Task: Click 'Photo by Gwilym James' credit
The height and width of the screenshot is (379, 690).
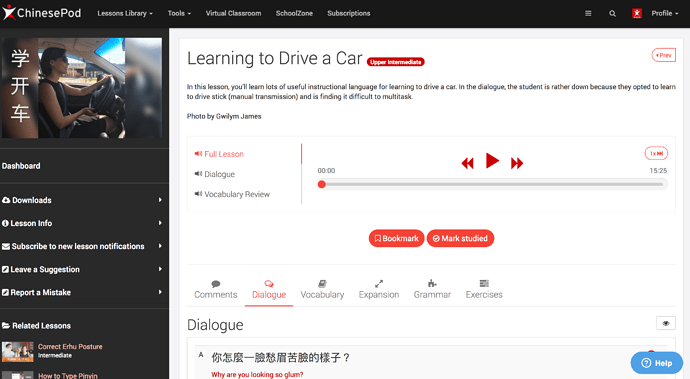Action: [224, 116]
